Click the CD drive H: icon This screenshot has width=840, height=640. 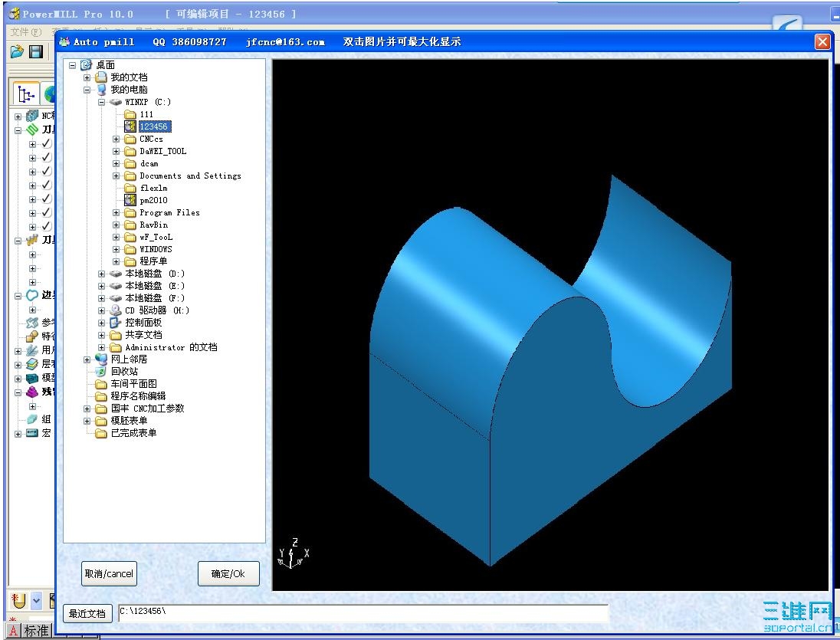(x=115, y=310)
